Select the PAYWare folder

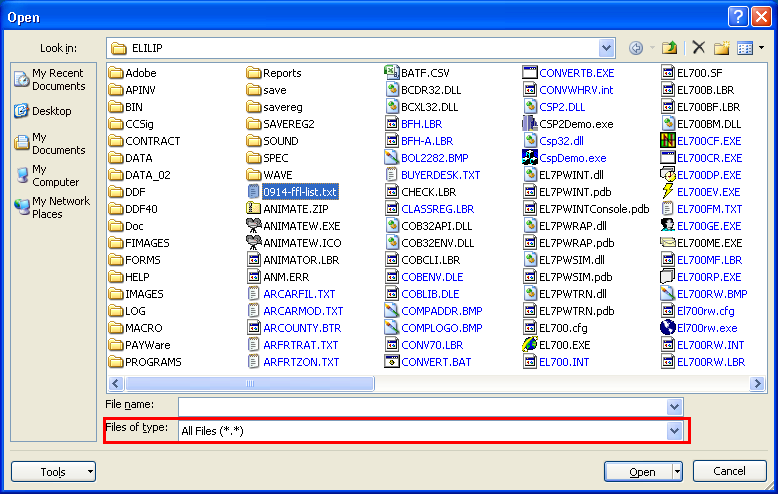139,345
